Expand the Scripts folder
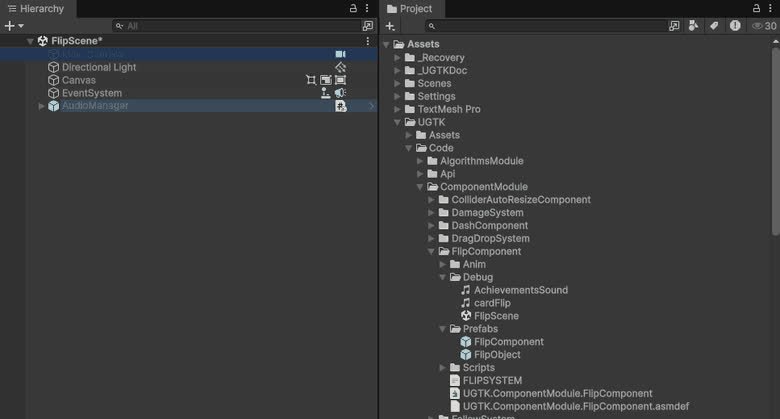Viewport: 780px width, 419px height. tap(442, 368)
